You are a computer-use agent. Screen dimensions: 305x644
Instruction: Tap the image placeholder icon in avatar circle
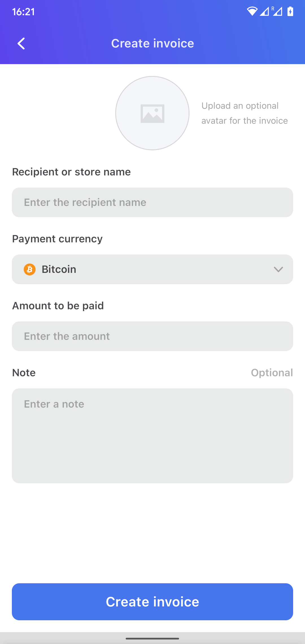click(152, 114)
